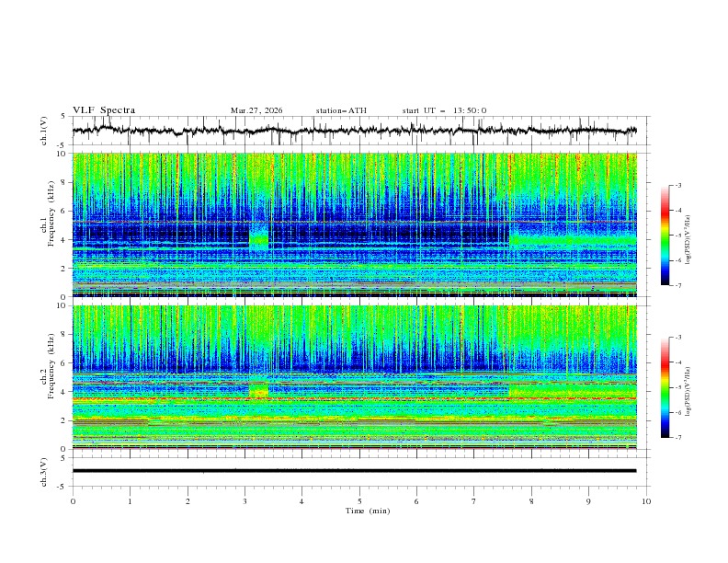
Task: Click the ch.1 color bar log(PSD) label
Action: click(x=688, y=240)
